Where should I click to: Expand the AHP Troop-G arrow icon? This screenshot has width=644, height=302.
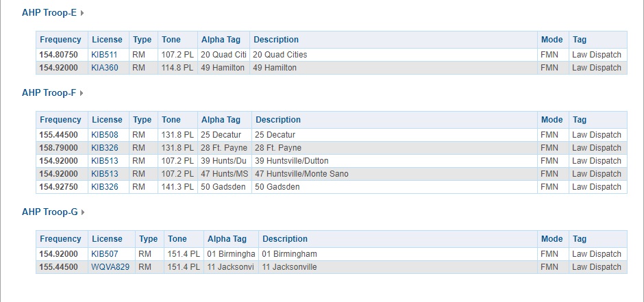point(83,212)
